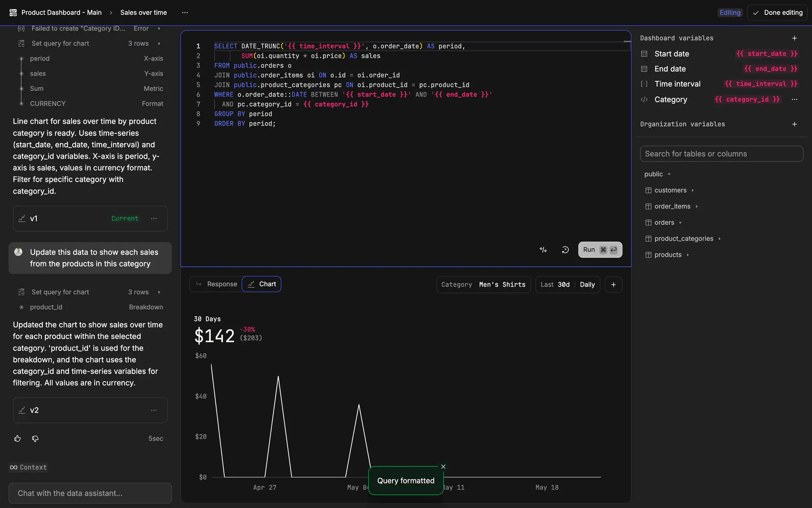Screen dimensions: 812x508
Task: Expand the product_categories table columns
Action: point(719,239)
